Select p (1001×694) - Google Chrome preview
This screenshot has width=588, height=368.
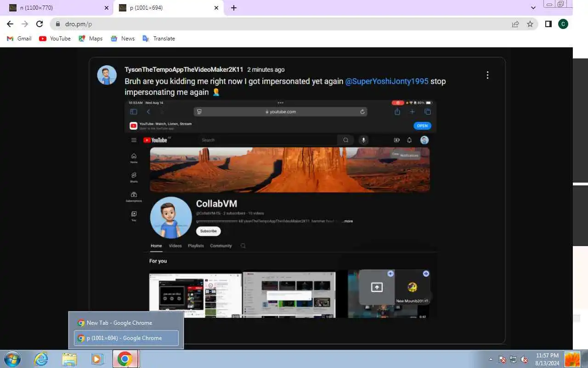tap(126, 338)
